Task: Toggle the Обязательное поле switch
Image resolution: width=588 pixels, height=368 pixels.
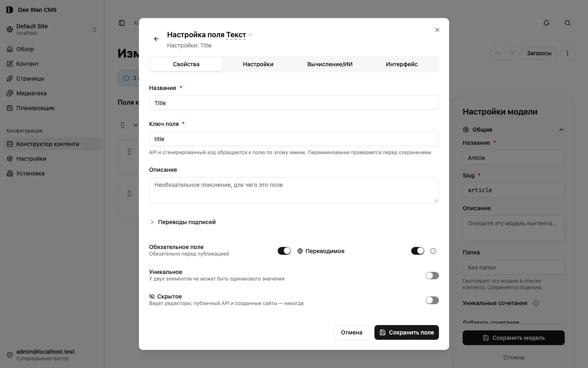Action: click(284, 251)
